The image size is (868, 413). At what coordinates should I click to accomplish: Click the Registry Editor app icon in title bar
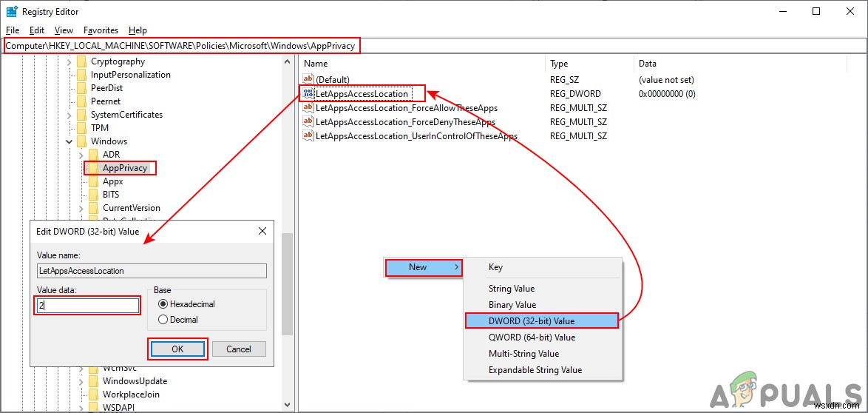point(11,11)
